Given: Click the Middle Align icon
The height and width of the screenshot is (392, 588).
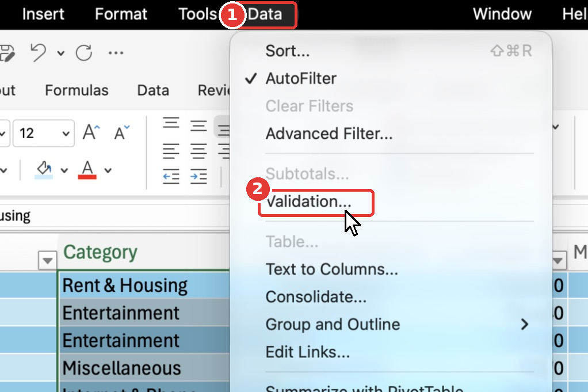Looking at the screenshot, I should point(198,125).
